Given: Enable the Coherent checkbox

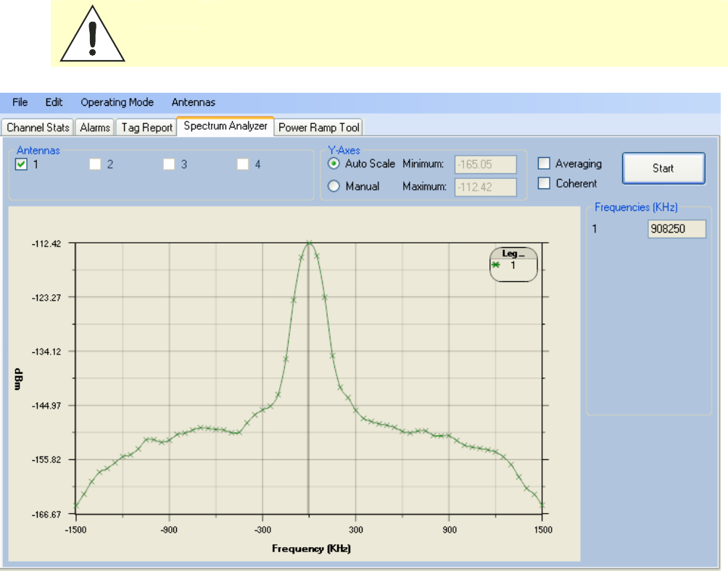Looking at the screenshot, I should click(544, 183).
